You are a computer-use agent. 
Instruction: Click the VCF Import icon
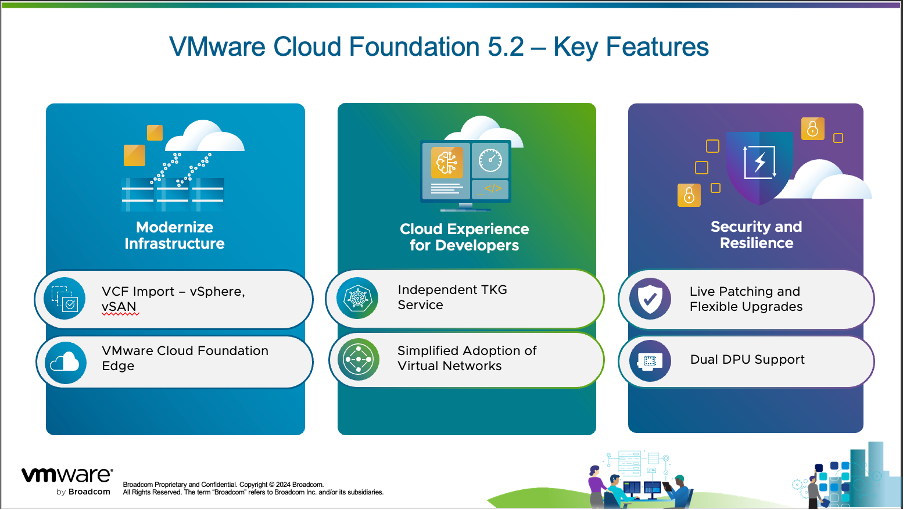click(65, 298)
